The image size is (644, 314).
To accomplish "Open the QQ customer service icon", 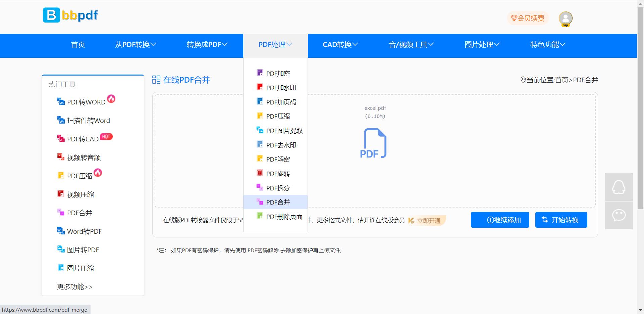I will coord(619,187).
